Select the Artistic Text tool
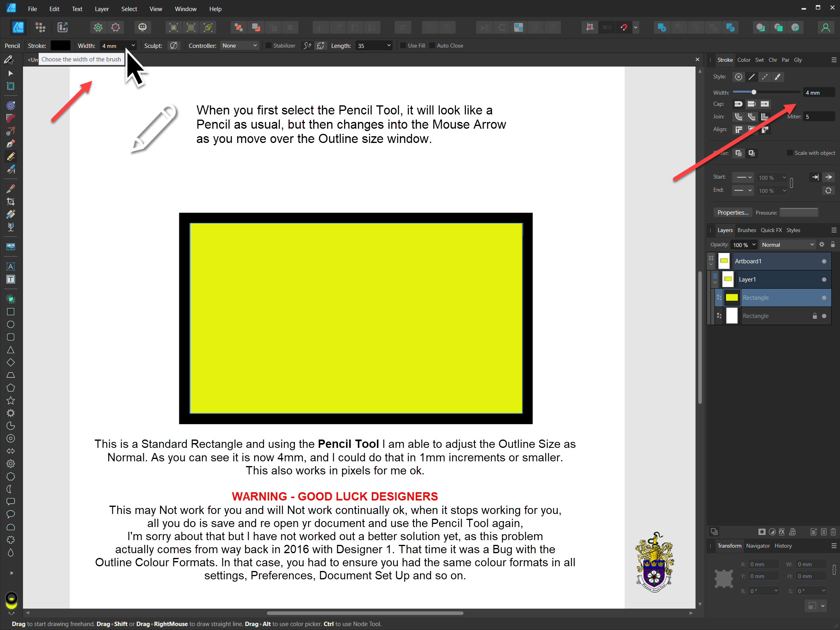 [x=11, y=266]
